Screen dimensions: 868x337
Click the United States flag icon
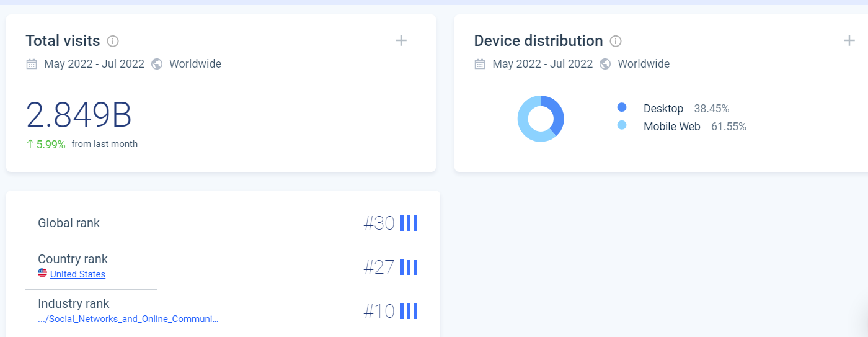(x=43, y=274)
